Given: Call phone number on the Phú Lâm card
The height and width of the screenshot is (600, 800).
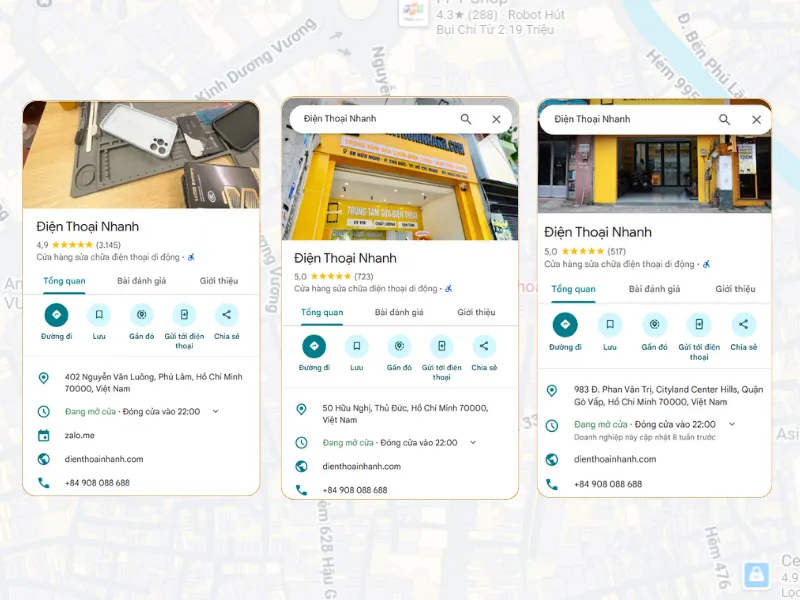Looking at the screenshot, I should pyautogui.click(x=97, y=483).
